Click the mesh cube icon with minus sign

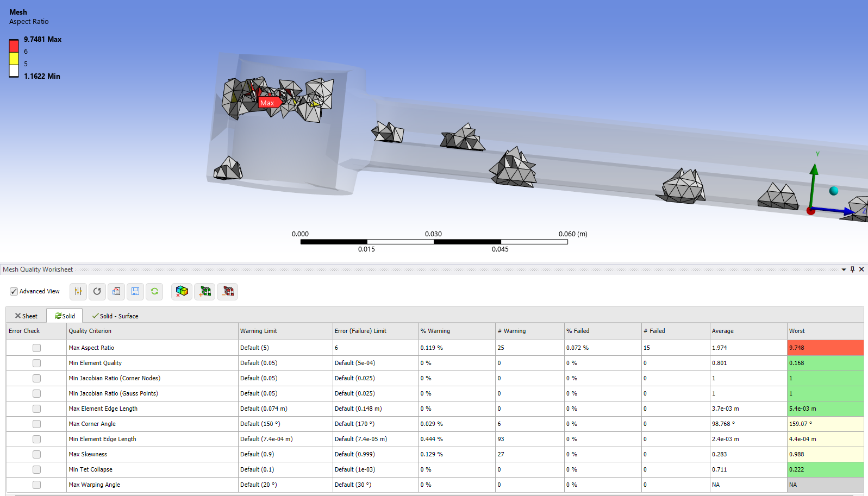(228, 292)
